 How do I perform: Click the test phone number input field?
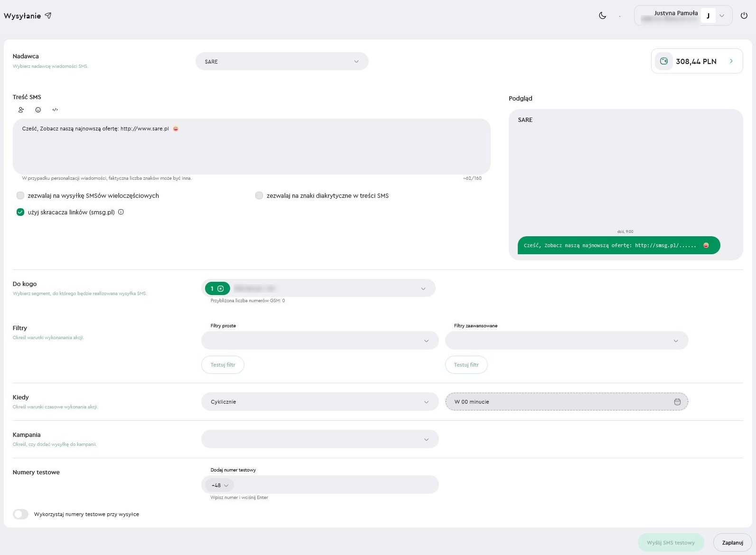[335, 485]
